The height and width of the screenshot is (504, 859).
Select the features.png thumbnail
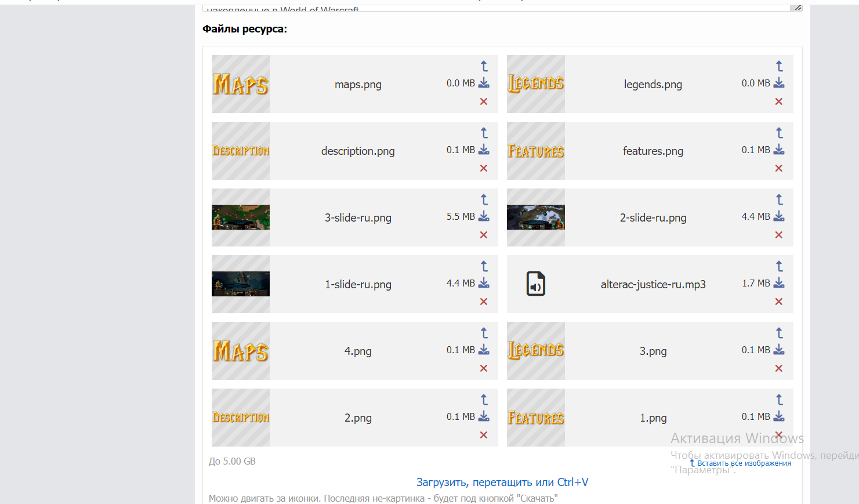point(536,151)
